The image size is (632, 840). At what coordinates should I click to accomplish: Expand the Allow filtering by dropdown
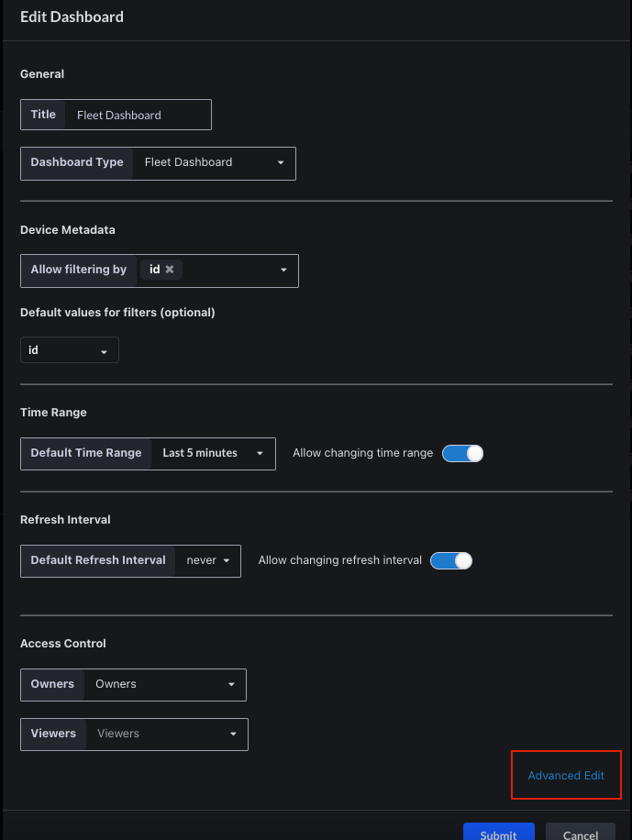(283, 271)
